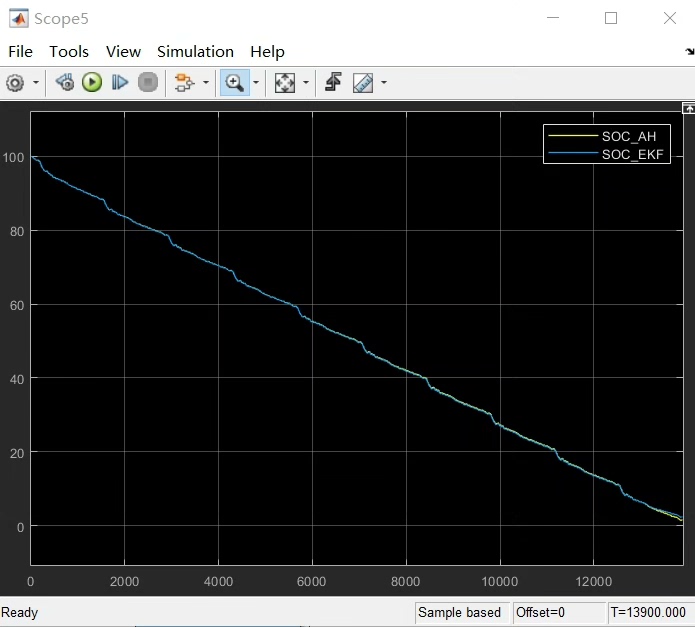Minimize the Scope5 window
Viewport: 695px width, 627px height.
tap(553, 18)
